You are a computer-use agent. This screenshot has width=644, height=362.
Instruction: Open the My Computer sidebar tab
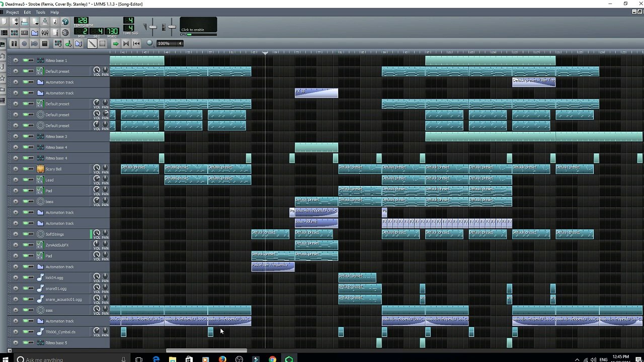[x=3, y=101]
